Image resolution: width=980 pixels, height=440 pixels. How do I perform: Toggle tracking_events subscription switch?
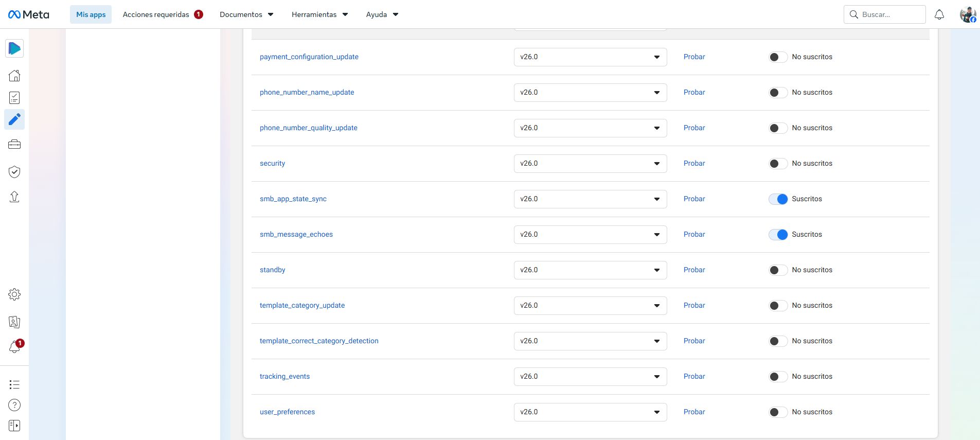point(778,377)
